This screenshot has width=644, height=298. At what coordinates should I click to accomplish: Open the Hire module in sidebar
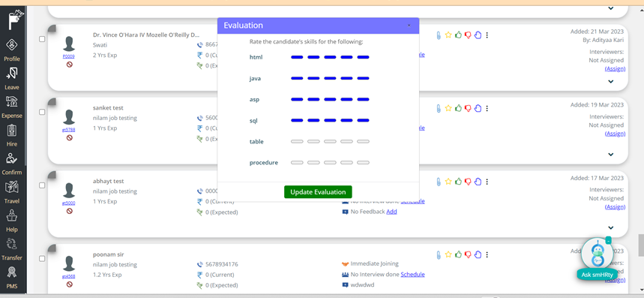12,135
